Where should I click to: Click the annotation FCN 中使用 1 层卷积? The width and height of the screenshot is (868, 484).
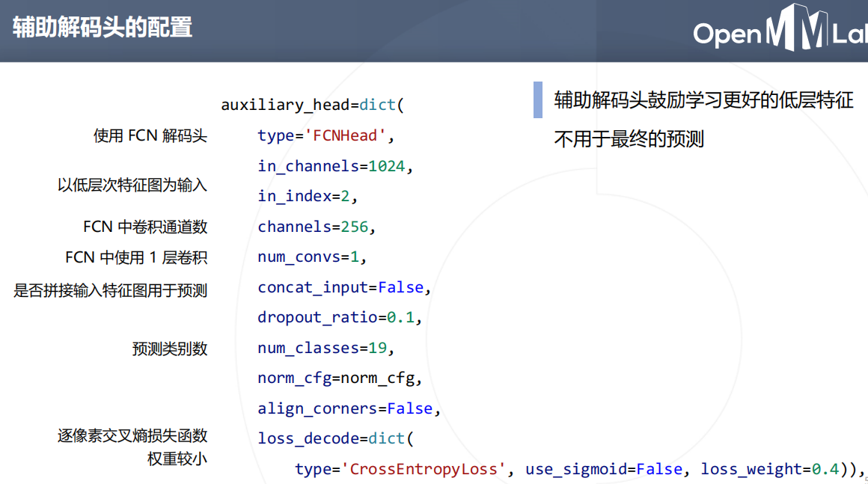[x=136, y=258]
